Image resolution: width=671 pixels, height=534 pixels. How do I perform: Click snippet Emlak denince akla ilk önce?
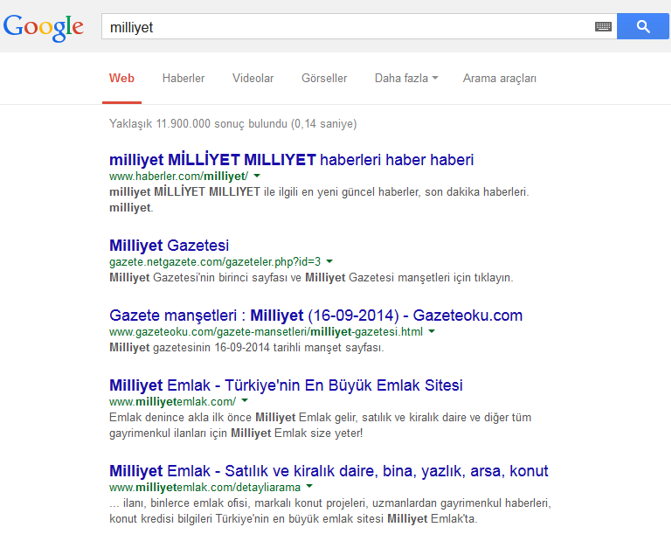click(x=320, y=425)
